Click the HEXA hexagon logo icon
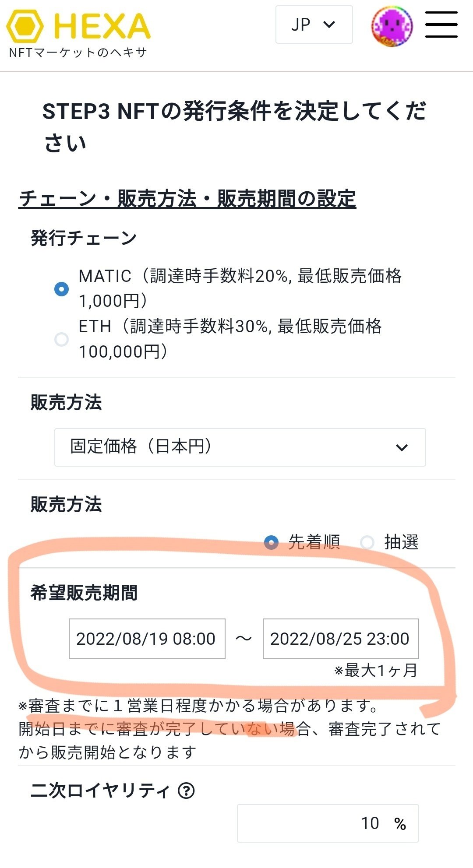This screenshot has width=473, height=868. [25, 26]
